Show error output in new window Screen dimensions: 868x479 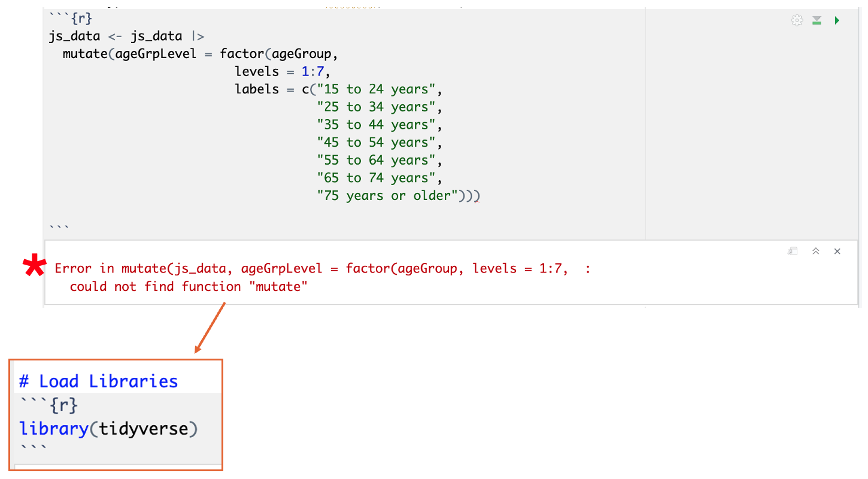coord(793,251)
